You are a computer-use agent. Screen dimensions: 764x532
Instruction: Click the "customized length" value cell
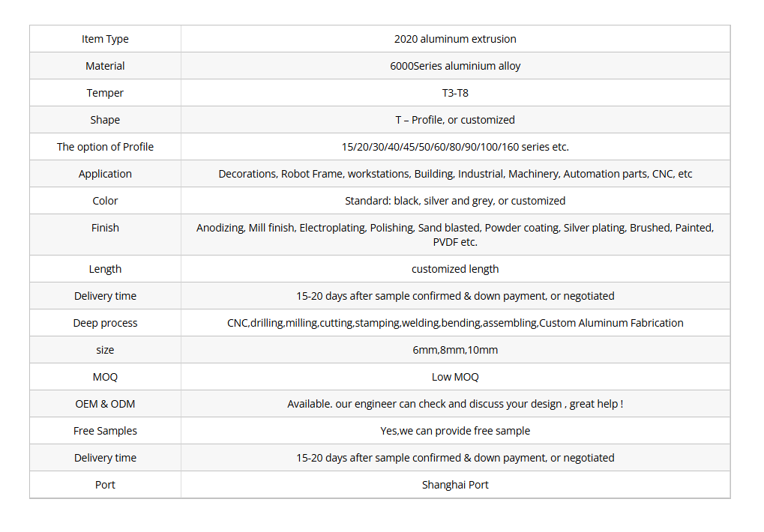coord(455,269)
